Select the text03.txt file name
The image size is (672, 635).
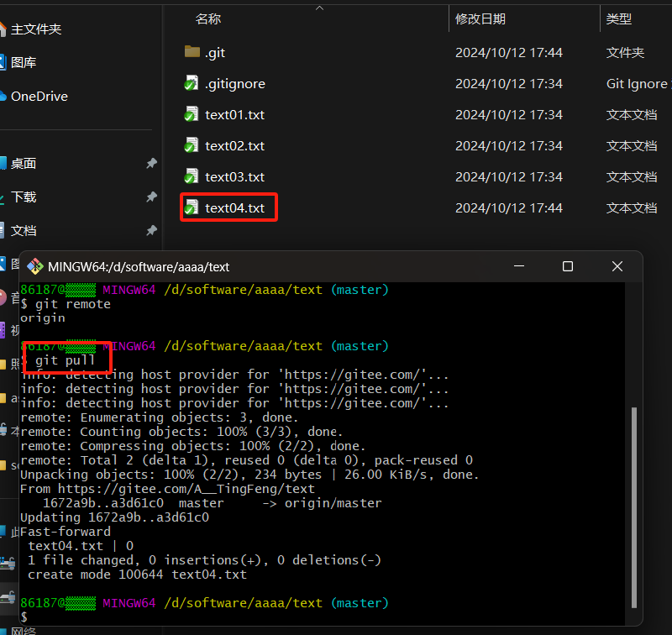point(235,177)
